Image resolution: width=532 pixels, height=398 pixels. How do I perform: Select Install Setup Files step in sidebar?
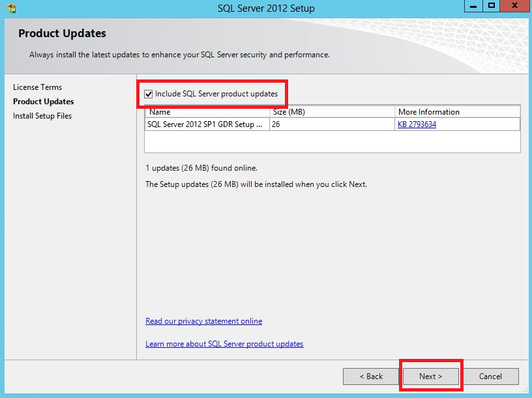42,116
